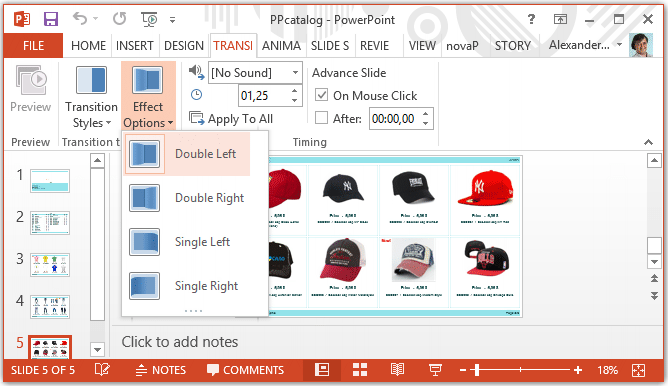Open the Help question mark icon
The width and height of the screenshot is (668, 386).
pyautogui.click(x=531, y=19)
